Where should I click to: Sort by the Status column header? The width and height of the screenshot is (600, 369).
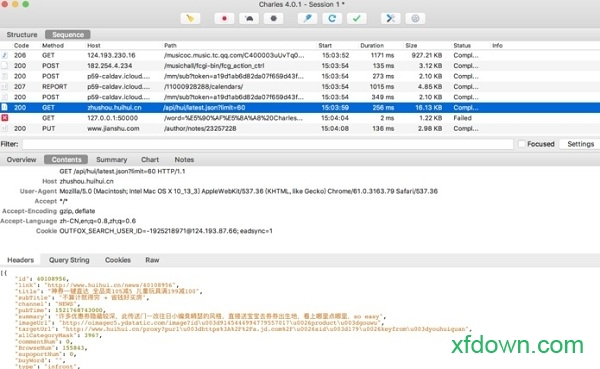click(462, 46)
